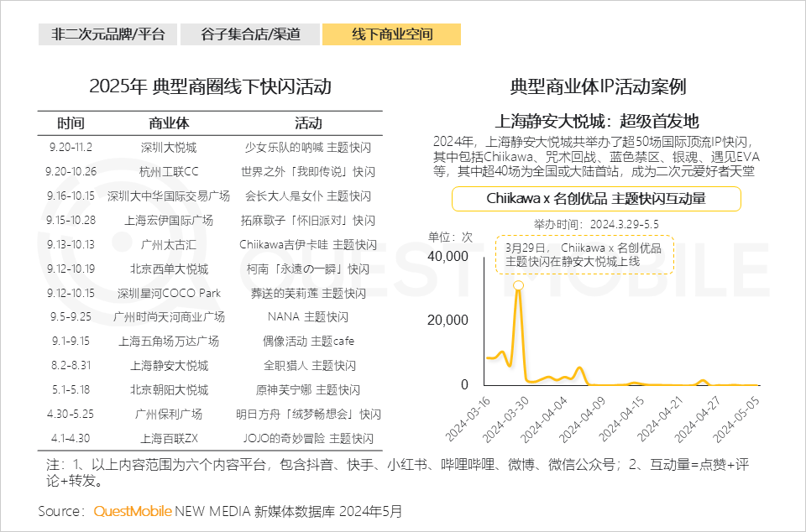Click the Chiikawa x 名创优品 主题快闪互动量 title box
The width and height of the screenshot is (806, 532).
click(596, 199)
